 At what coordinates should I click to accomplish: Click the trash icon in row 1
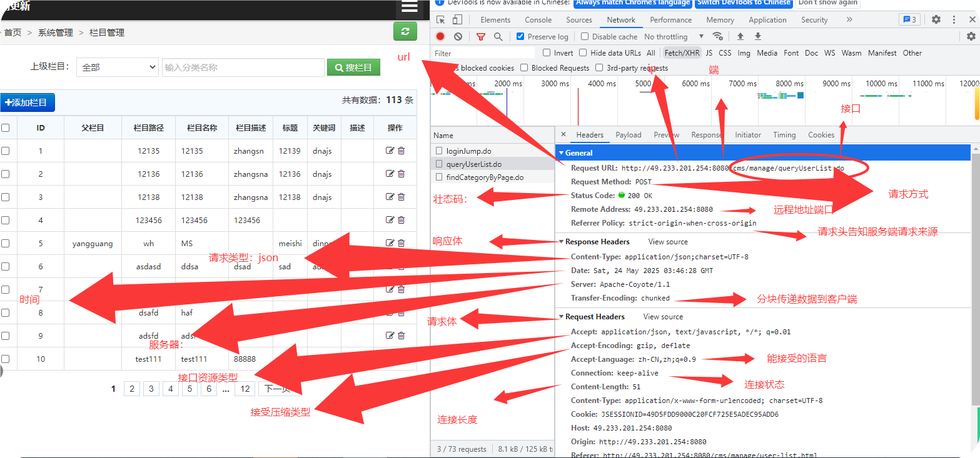(402, 151)
